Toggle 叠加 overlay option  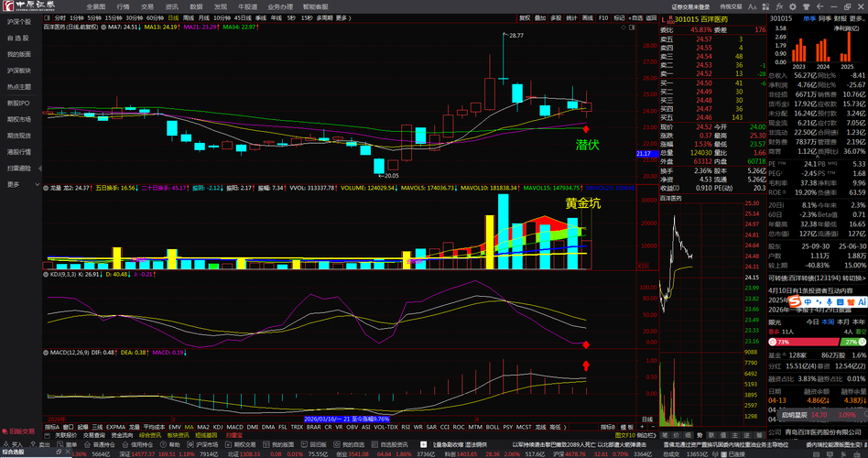[539, 17]
